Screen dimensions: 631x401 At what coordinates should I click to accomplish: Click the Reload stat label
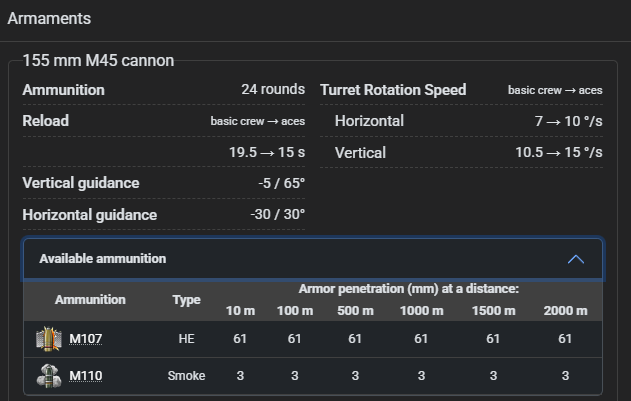45,121
